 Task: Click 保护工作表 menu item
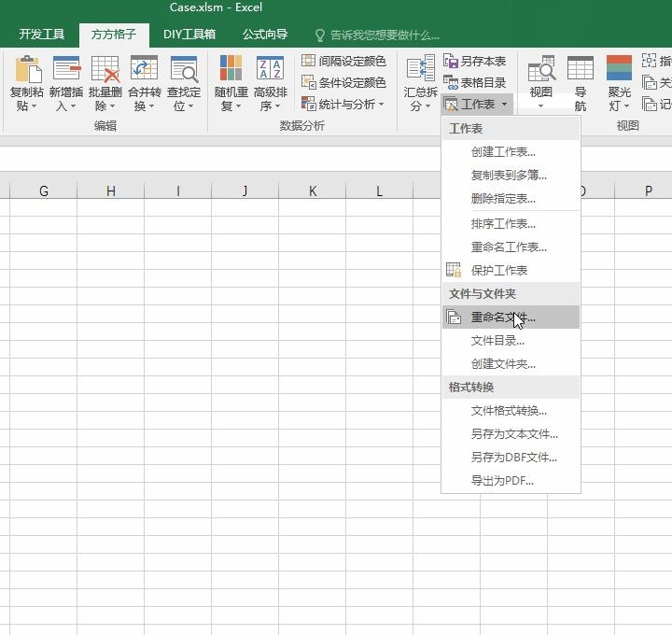click(x=511, y=270)
